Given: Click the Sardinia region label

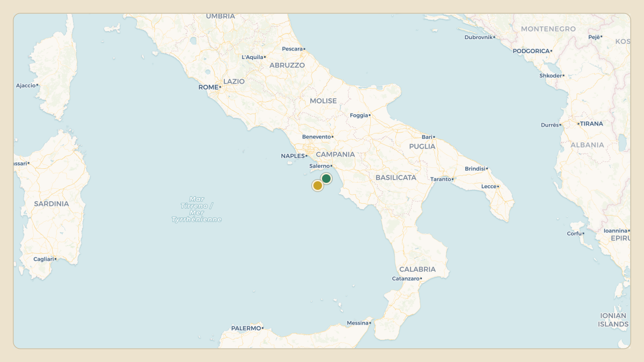Looking at the screenshot, I should (x=52, y=204).
